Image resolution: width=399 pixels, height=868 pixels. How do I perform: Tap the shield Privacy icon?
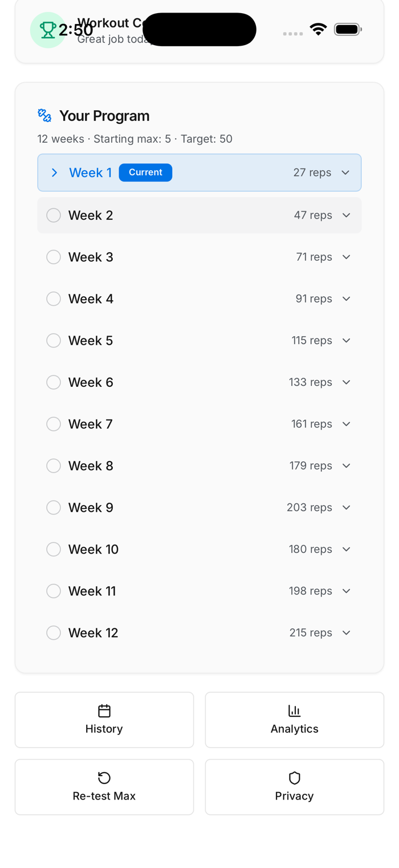[294, 777]
